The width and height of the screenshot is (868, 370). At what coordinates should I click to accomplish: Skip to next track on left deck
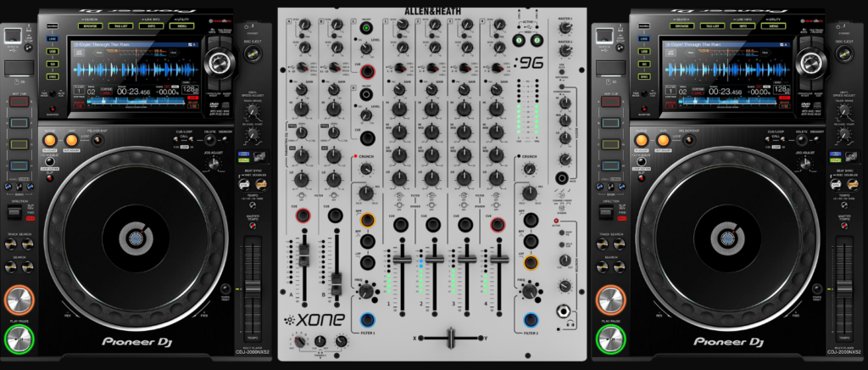point(27,244)
